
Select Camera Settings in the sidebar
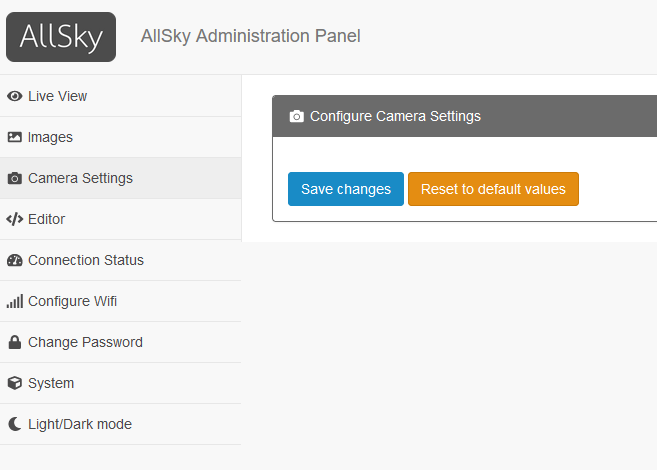click(121, 178)
